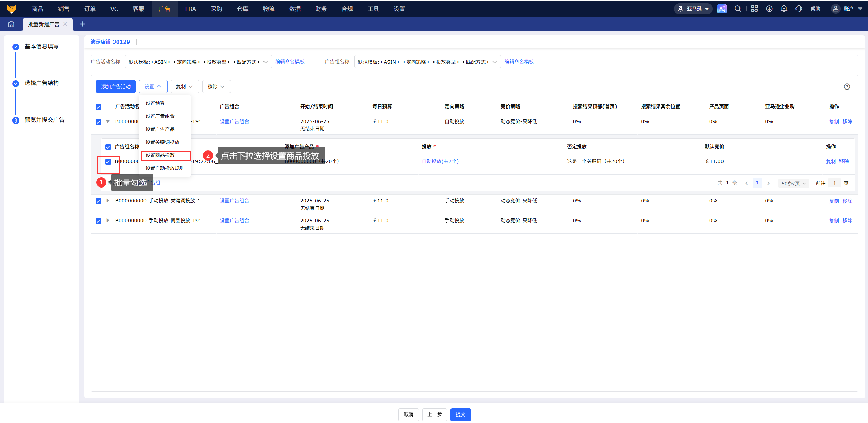Click the page number jump input field
Image resolution: width=868 pixels, height=423 pixels.
pos(834,183)
